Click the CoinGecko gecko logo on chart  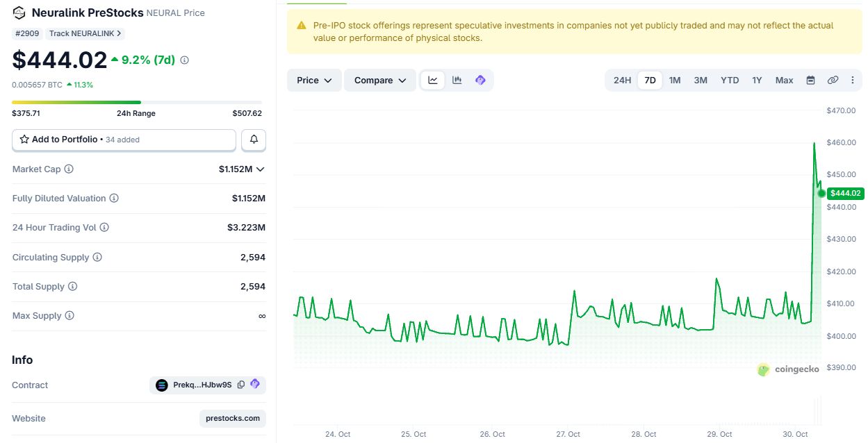click(764, 369)
